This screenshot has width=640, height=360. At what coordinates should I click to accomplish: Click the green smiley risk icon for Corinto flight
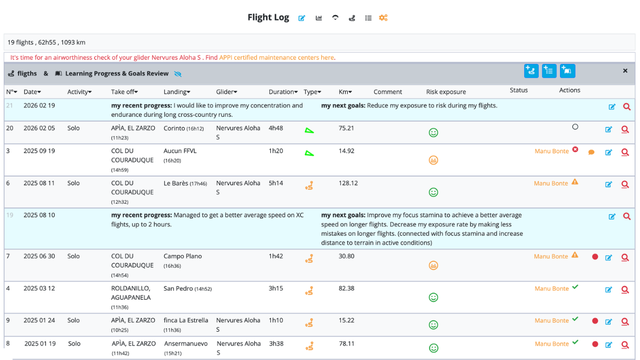tap(433, 133)
